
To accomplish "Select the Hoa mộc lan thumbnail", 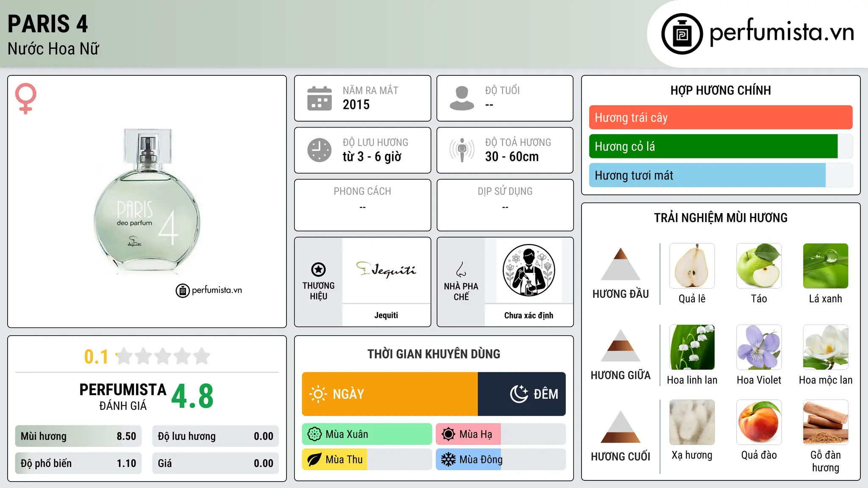I will coord(826,347).
